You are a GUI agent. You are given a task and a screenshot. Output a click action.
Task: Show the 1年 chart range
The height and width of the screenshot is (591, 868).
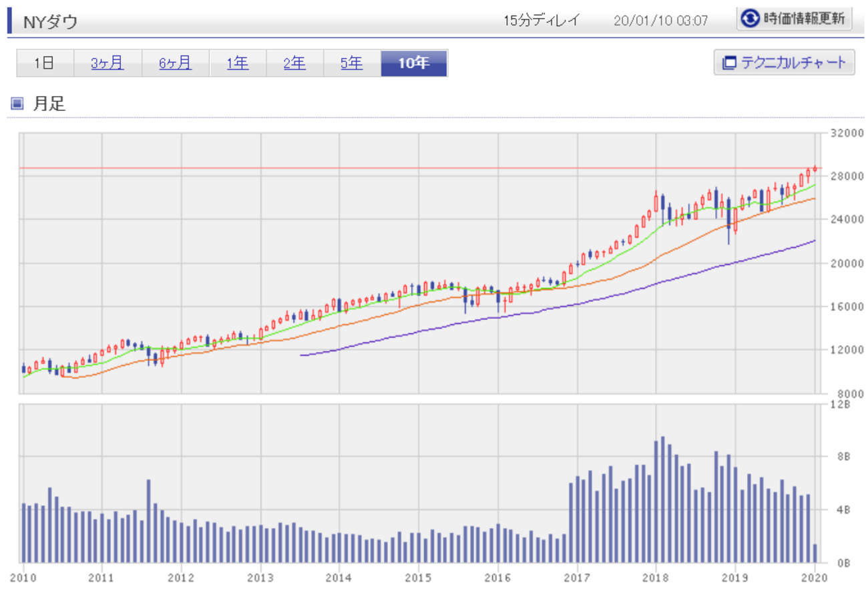(x=237, y=63)
